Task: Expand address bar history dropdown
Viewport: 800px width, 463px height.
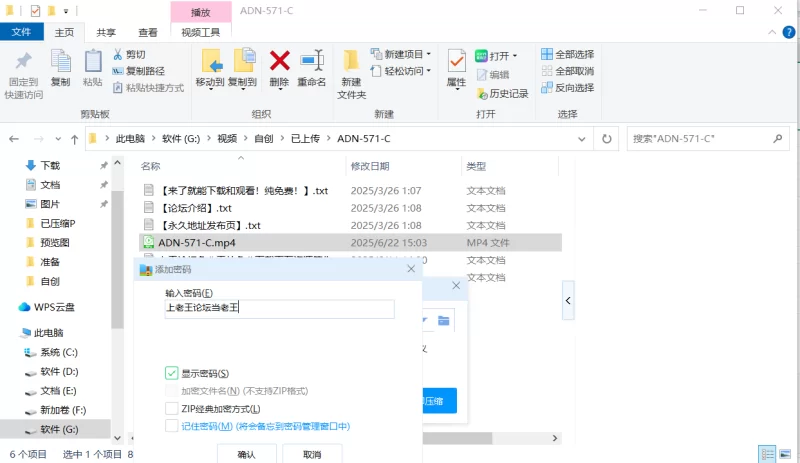Action: click(x=581, y=139)
